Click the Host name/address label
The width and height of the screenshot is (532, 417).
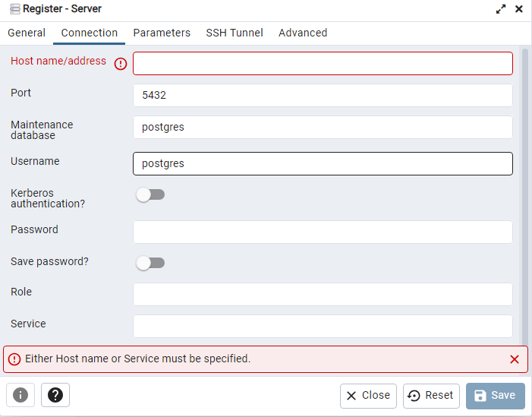coord(58,61)
